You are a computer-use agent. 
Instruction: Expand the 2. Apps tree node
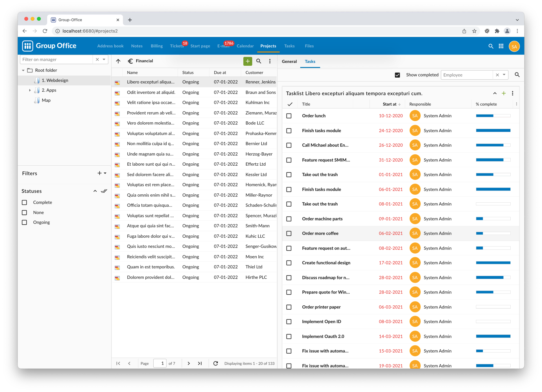click(30, 90)
